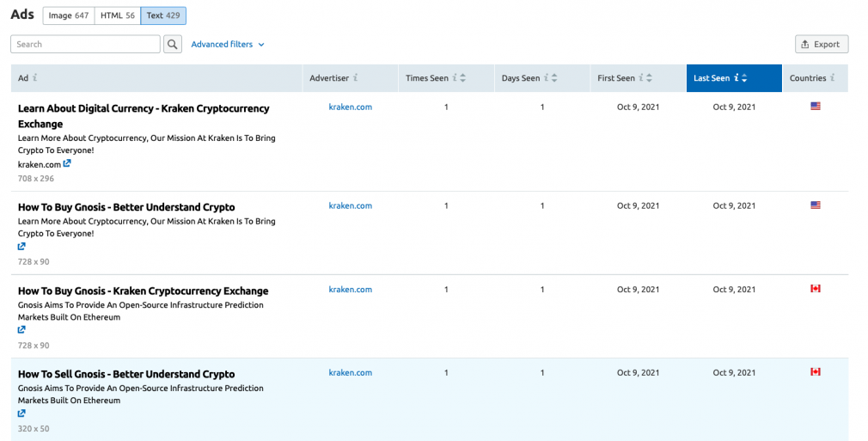Click the Last Seen sort arrows
This screenshot has height=441, width=868.
click(x=744, y=78)
